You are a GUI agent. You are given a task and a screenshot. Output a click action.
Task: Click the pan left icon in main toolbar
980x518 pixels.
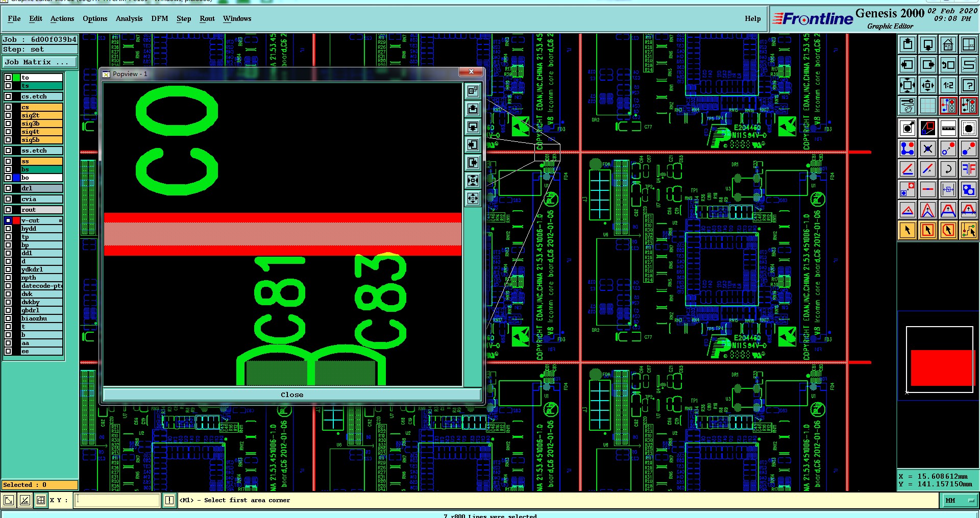[908, 65]
